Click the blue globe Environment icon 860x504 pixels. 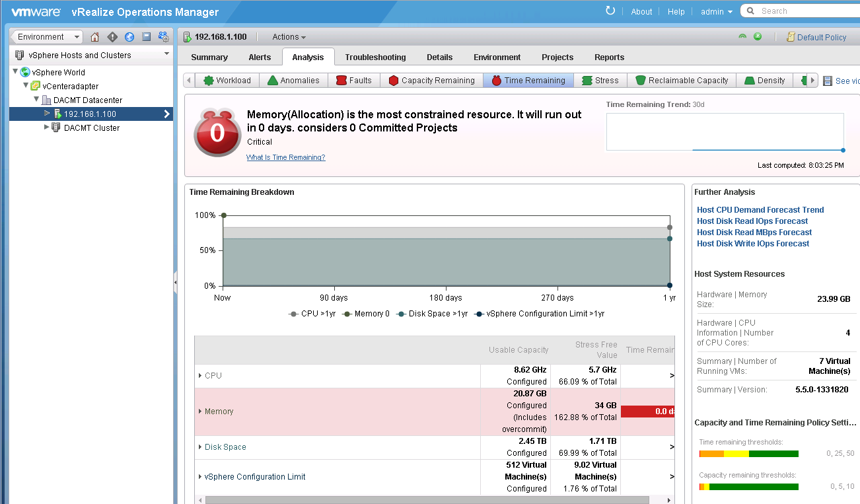click(129, 37)
